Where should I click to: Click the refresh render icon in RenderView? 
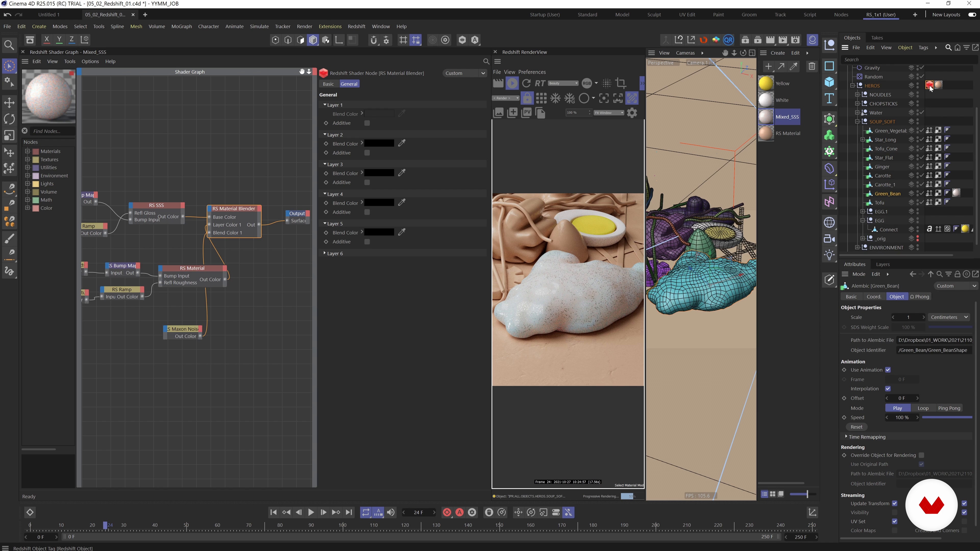pyautogui.click(x=526, y=83)
